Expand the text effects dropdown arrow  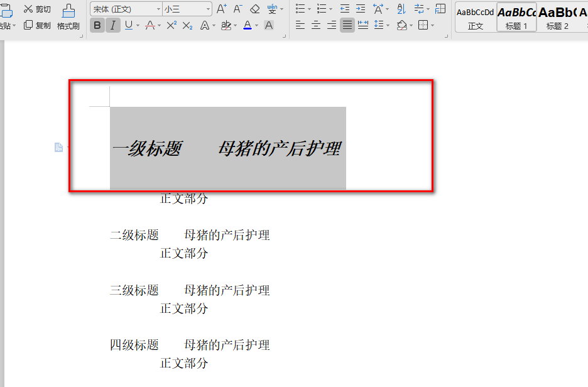point(214,26)
